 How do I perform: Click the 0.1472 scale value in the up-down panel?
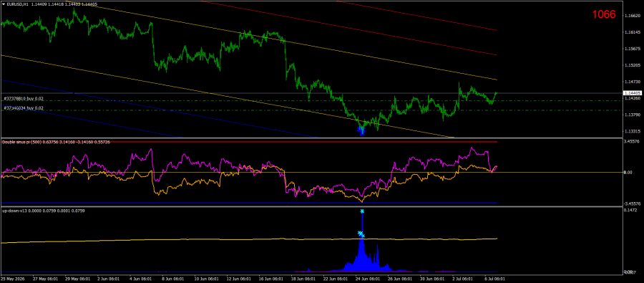coord(630,210)
